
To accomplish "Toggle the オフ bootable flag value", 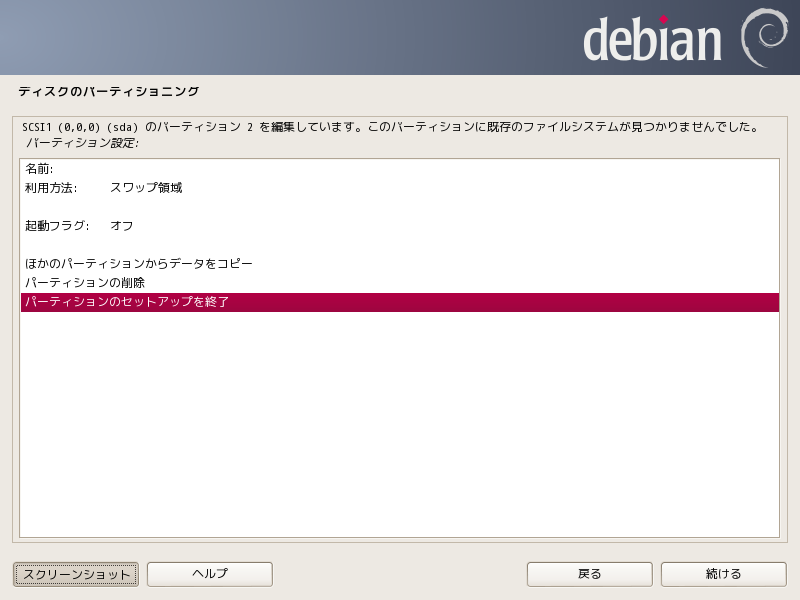I will point(122,226).
